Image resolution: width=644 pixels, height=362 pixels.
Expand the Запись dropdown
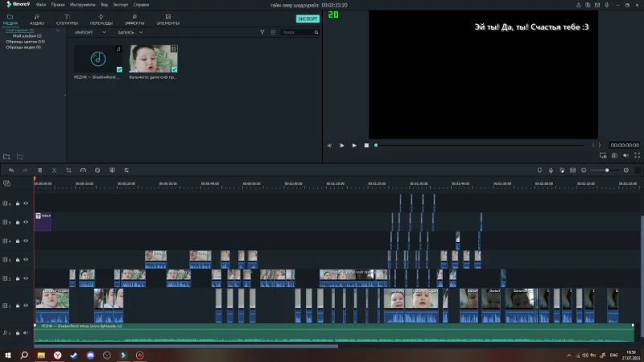pyautogui.click(x=130, y=32)
